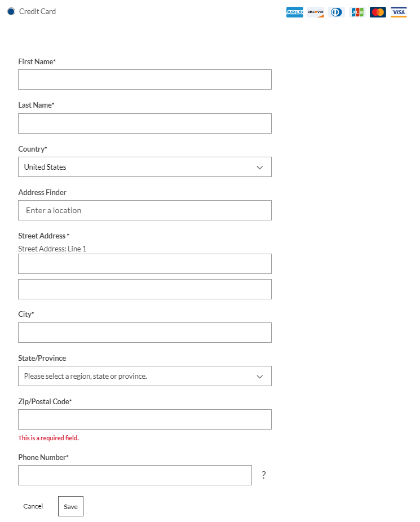Click into the City field
The height and width of the screenshot is (522, 420).
click(145, 333)
